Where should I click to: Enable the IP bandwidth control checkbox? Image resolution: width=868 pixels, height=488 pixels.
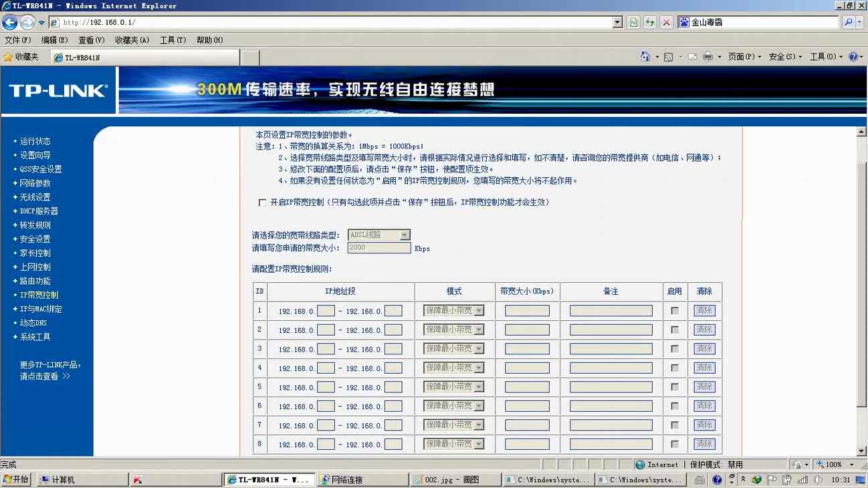click(x=262, y=203)
